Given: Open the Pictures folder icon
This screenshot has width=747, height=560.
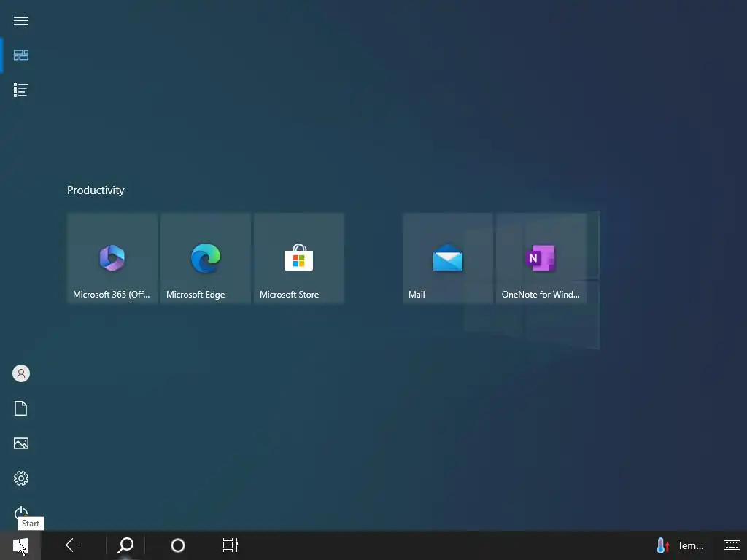Looking at the screenshot, I should coord(21,443).
